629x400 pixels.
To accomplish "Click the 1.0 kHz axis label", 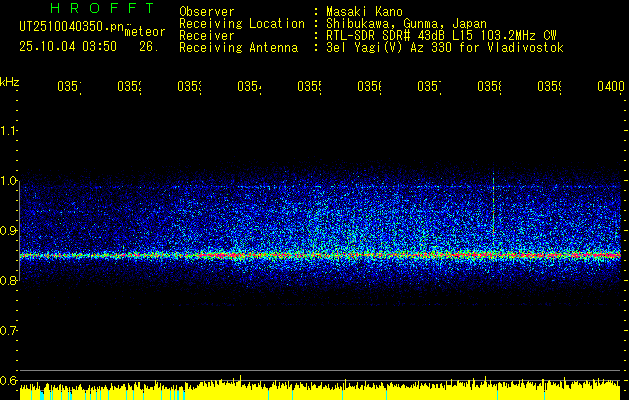I will tap(9, 181).
